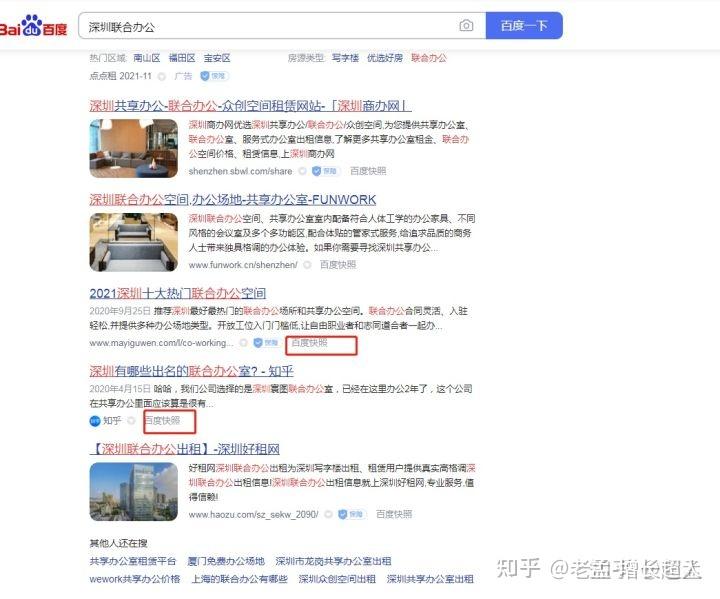Screen dimensions: 720x599
Task: Open 深圳共享办公-联合办公-众创空间租赁网站 result
Action: click(250, 106)
